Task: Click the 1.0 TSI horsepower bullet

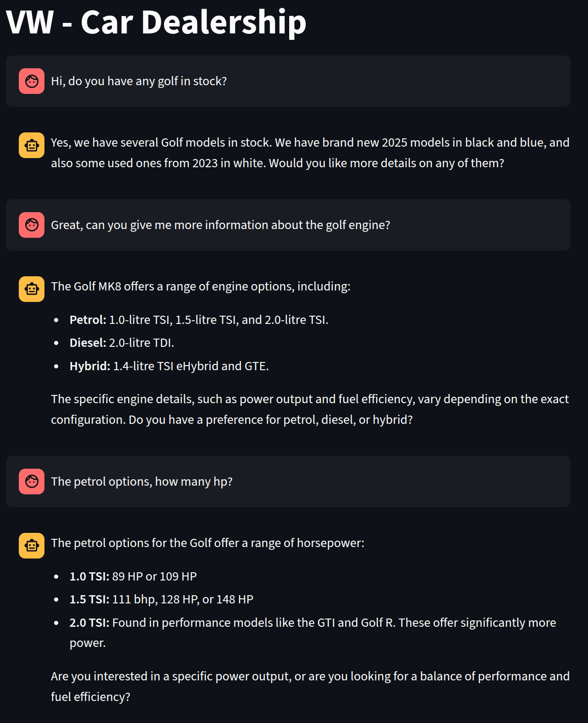Action: click(x=133, y=576)
